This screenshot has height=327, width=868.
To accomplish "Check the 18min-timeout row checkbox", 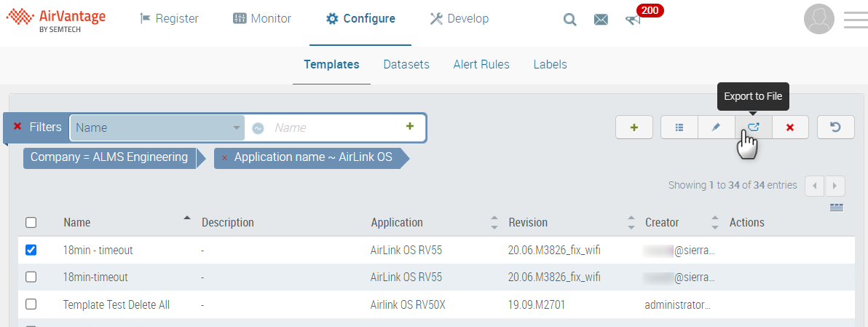I will (31, 277).
